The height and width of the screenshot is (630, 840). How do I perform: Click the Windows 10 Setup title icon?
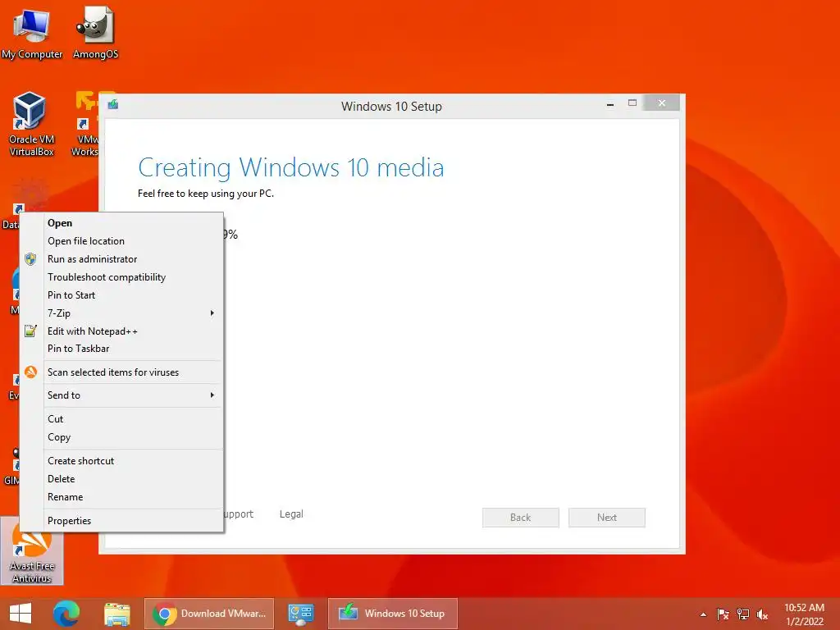[112, 104]
